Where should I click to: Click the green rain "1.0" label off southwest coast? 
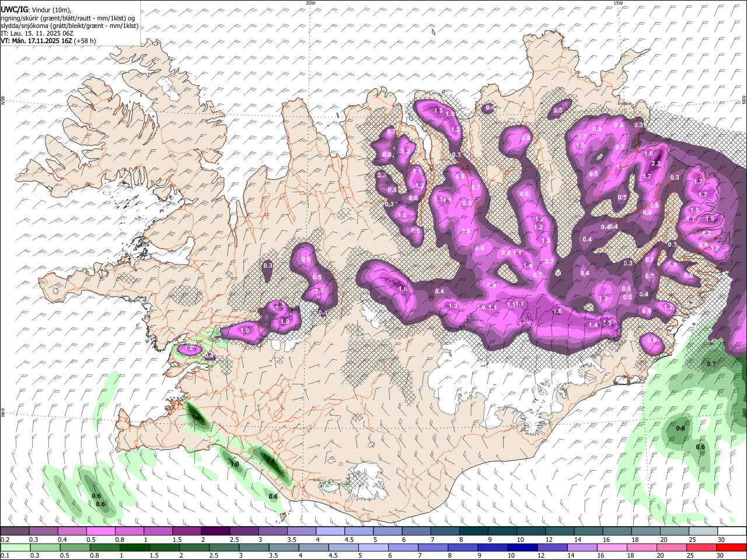(x=235, y=464)
